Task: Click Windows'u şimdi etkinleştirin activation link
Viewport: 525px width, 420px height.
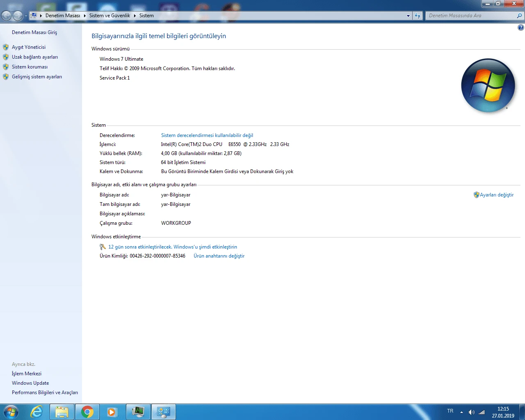Action: (205, 247)
